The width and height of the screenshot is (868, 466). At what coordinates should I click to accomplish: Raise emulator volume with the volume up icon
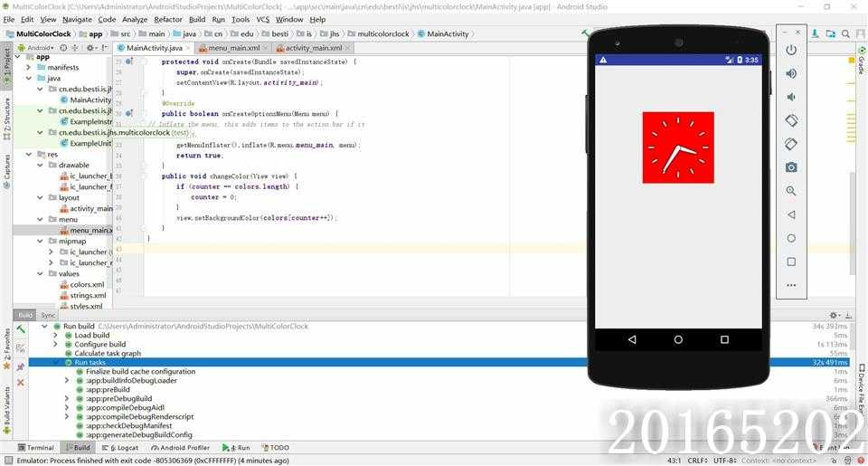pos(791,73)
